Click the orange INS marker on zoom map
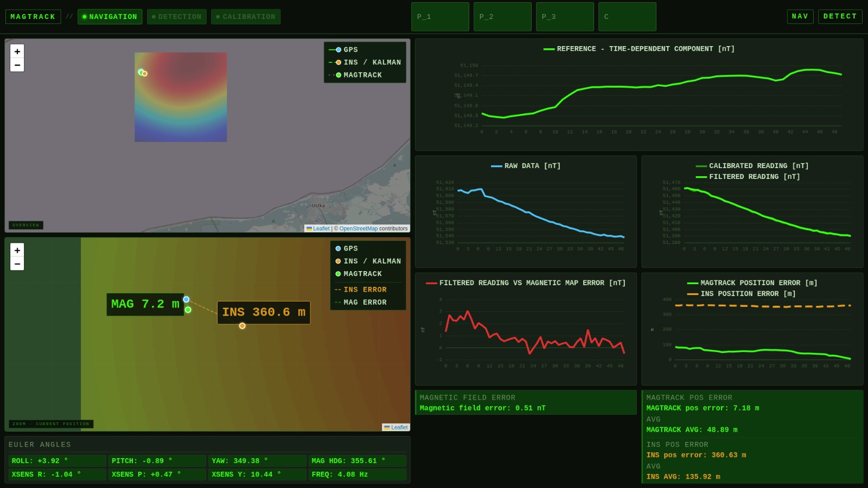868x488 pixels. 242,326
